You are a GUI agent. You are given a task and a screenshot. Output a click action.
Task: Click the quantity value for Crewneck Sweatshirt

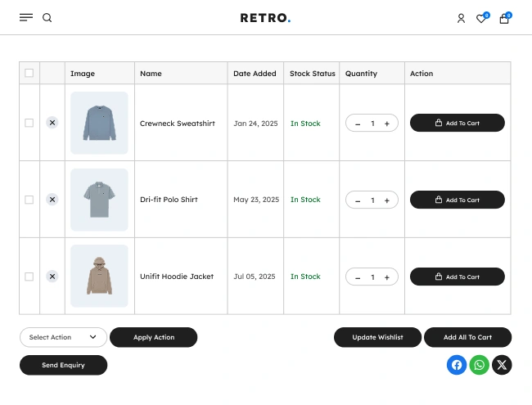pos(372,124)
